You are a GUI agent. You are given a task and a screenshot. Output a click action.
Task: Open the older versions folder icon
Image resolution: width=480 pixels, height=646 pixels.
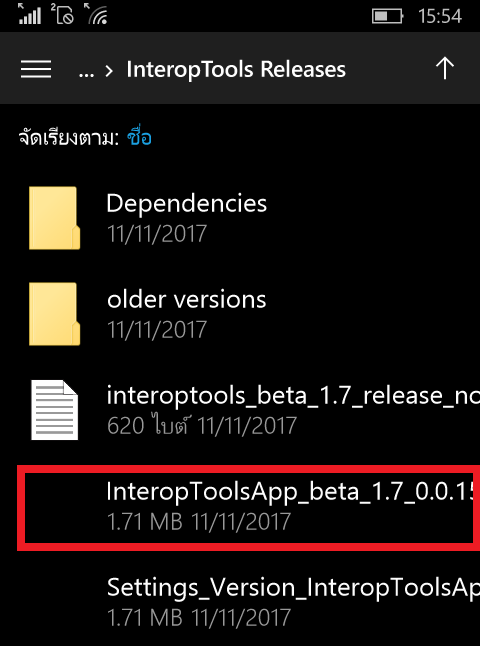54,314
